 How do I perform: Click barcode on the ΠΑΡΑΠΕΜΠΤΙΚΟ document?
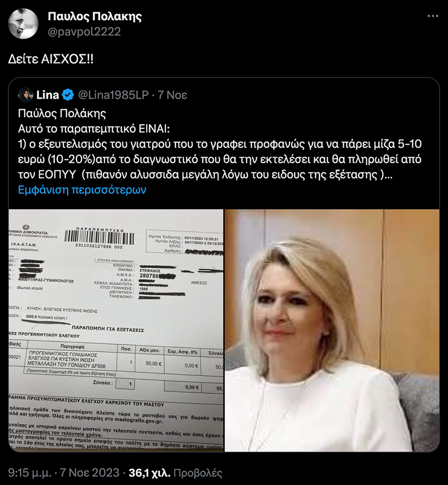99,237
